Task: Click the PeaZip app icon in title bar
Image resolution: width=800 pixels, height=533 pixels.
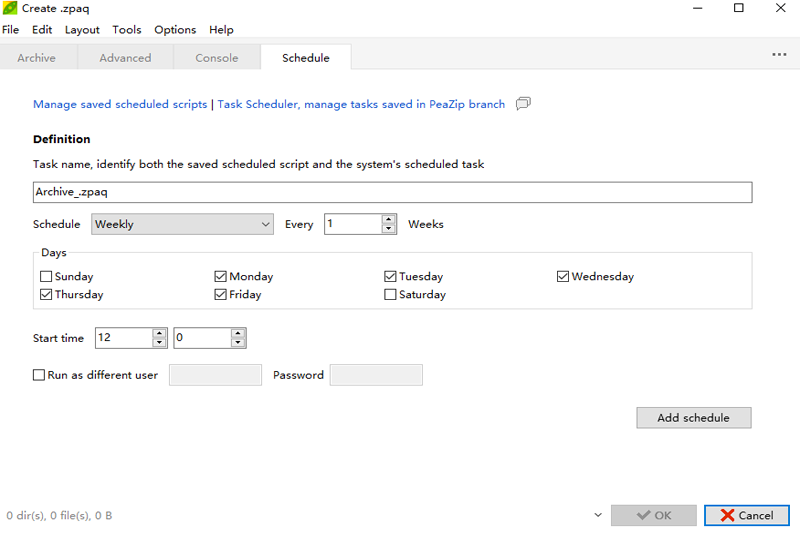Action: tap(10, 8)
